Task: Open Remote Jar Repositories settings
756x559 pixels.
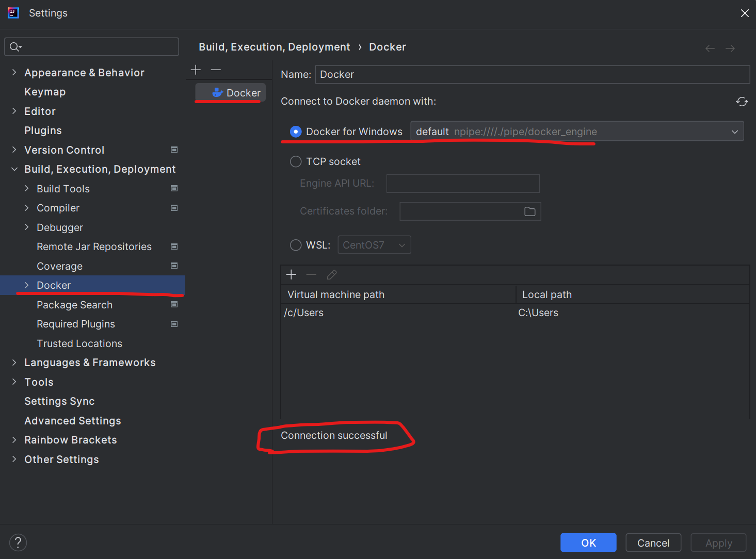Action: click(x=94, y=246)
